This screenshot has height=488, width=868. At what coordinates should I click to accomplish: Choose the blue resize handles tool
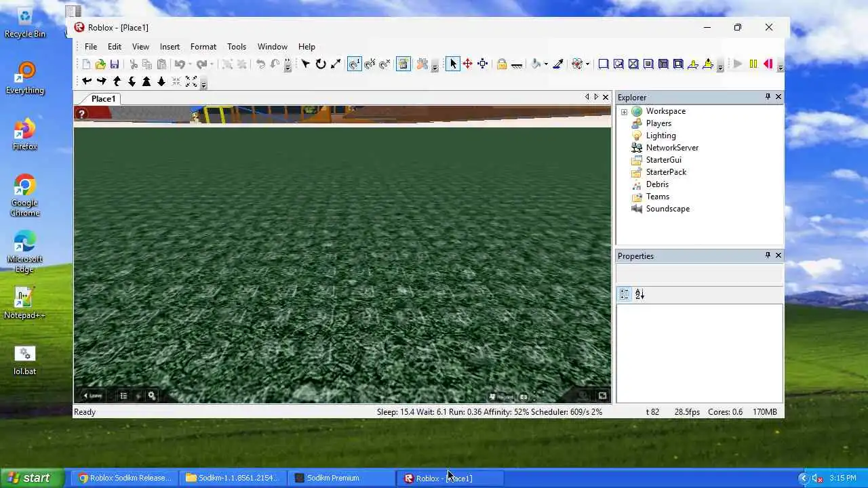tap(483, 64)
